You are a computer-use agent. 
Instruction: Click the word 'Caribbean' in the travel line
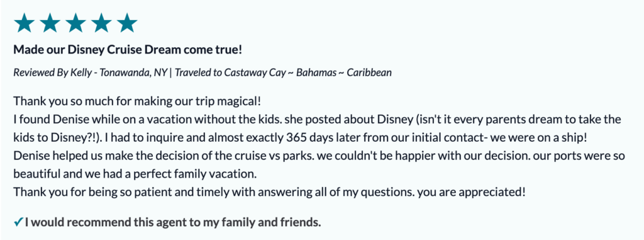(x=369, y=73)
